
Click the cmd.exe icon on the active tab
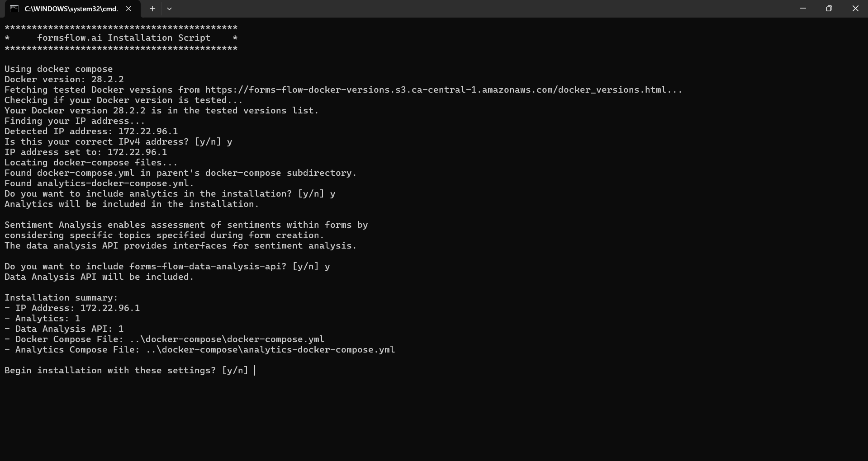point(14,9)
